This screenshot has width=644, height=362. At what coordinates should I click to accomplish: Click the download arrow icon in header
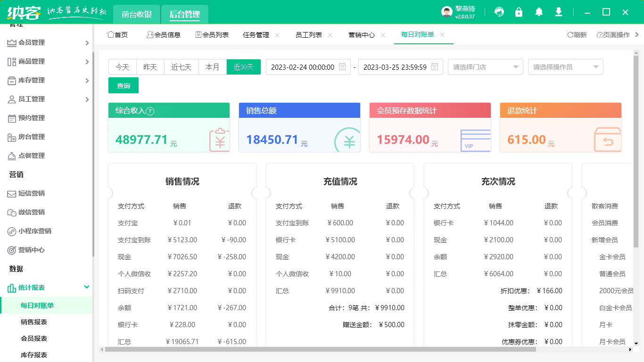pyautogui.click(x=559, y=12)
